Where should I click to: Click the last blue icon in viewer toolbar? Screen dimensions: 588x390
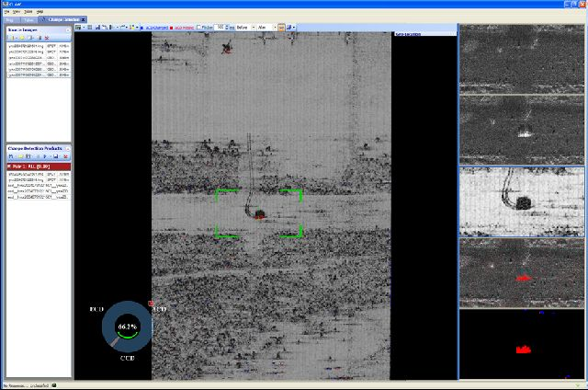click(x=288, y=28)
